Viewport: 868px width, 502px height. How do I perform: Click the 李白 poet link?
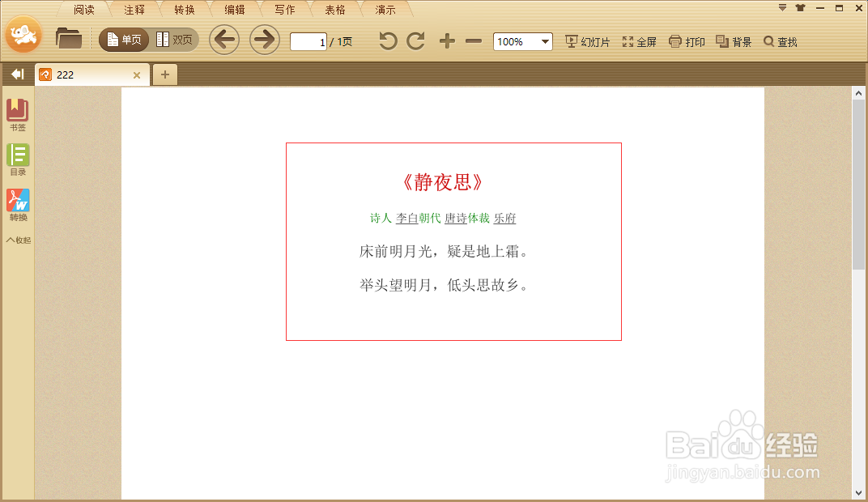click(406, 218)
